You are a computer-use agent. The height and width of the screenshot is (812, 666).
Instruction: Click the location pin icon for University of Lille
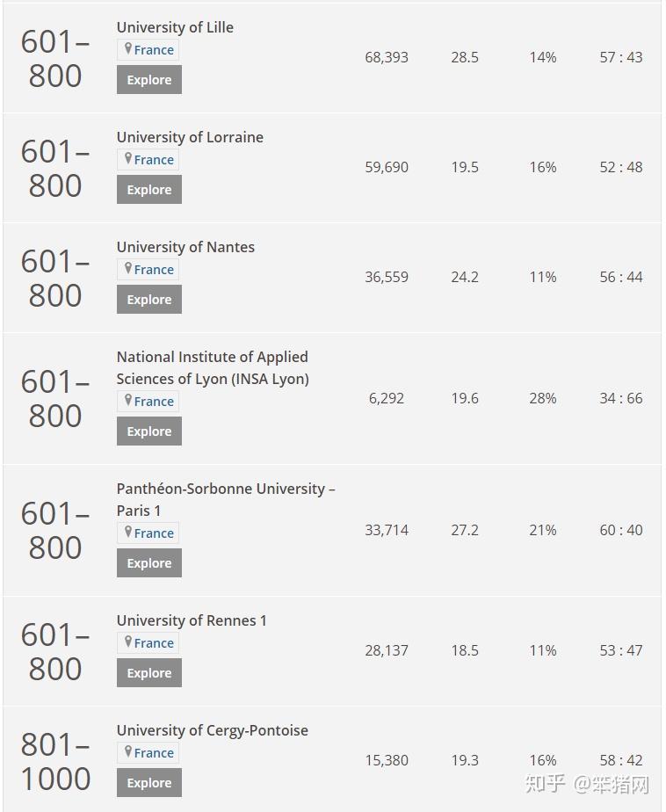128,48
